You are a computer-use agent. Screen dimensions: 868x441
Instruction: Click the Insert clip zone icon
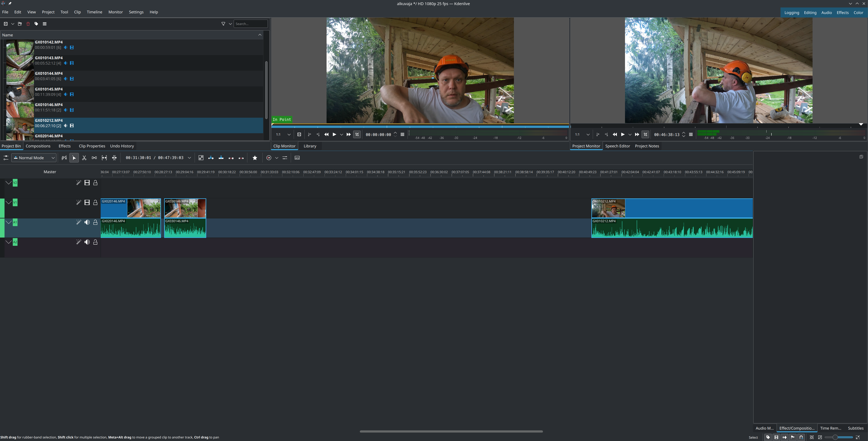pyautogui.click(x=211, y=158)
